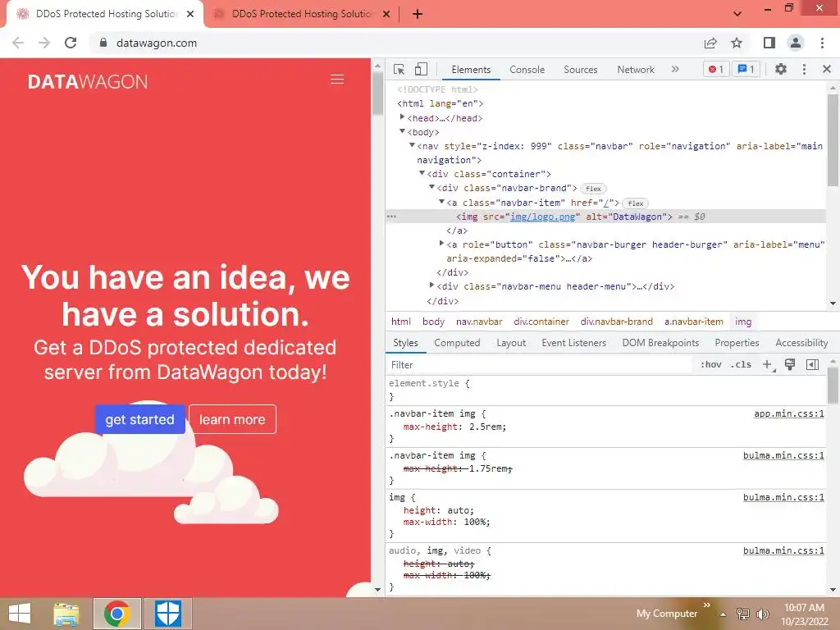Toggle the flex badge on navbar-brand

[593, 189]
